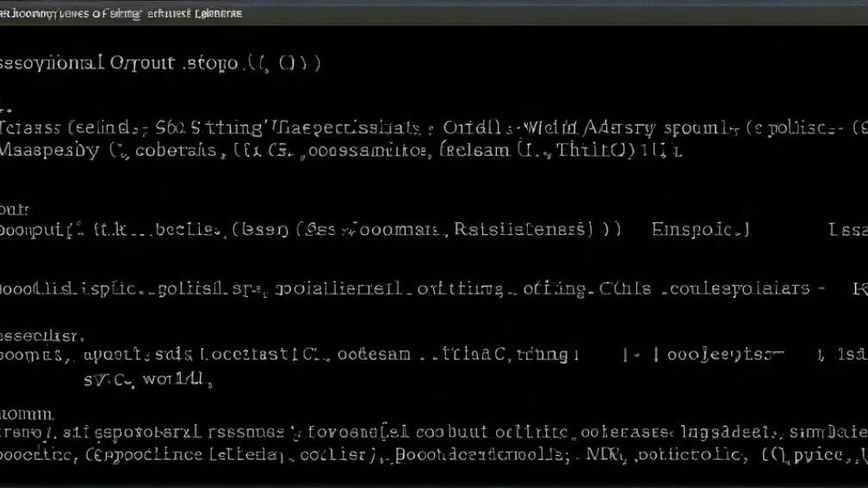Click the ".stopo" text in the top line
The height and width of the screenshot is (488, 868).
coord(210,64)
